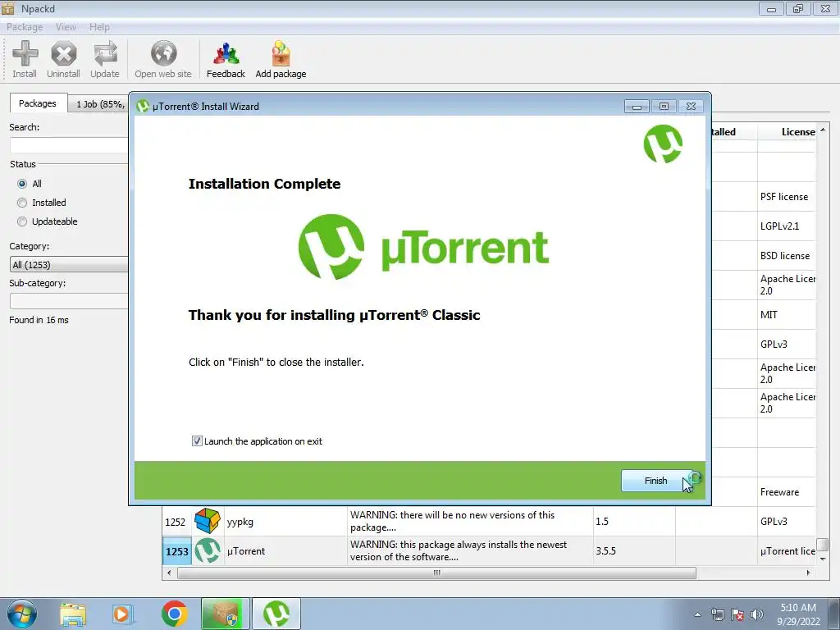
Task: Open Windows Media Player from the taskbar
Action: pos(123,614)
